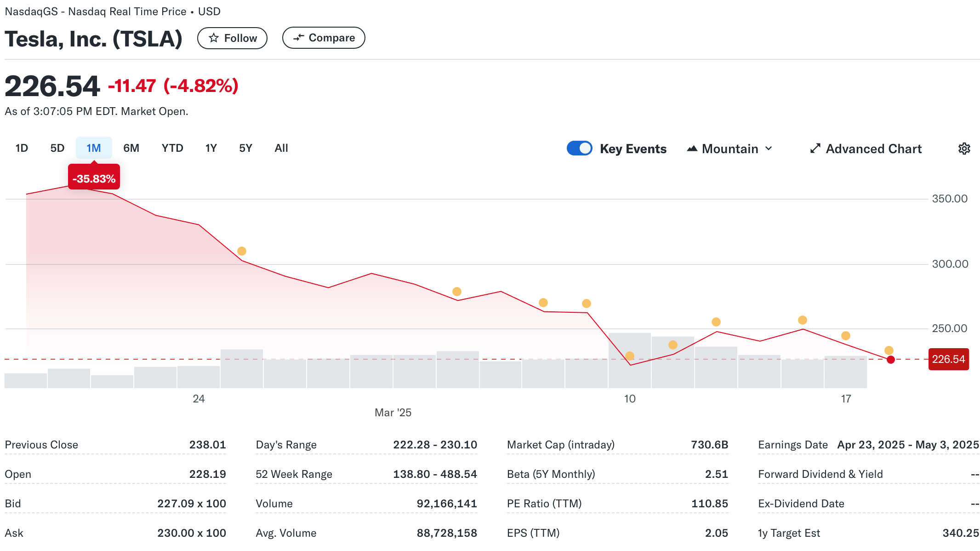The height and width of the screenshot is (551, 980).
Task: Click PE Ratio (TTM) value 110.85
Action: [710, 504]
